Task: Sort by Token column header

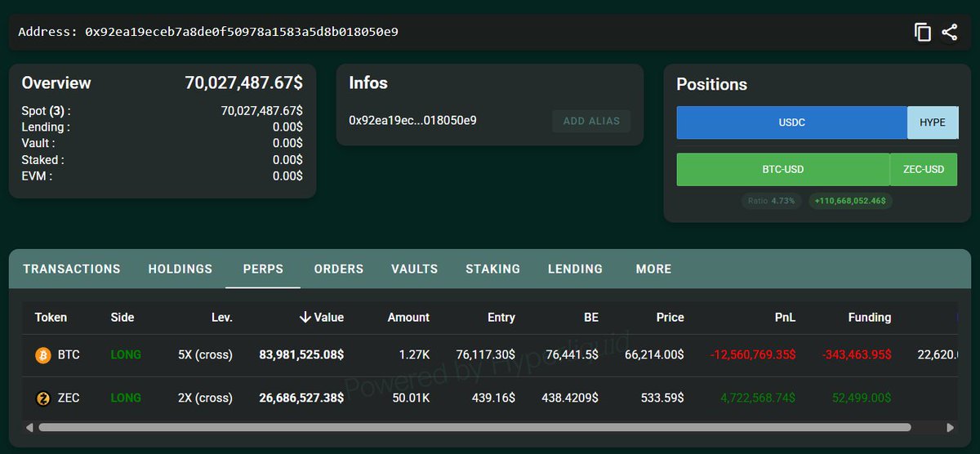Action: (x=51, y=317)
